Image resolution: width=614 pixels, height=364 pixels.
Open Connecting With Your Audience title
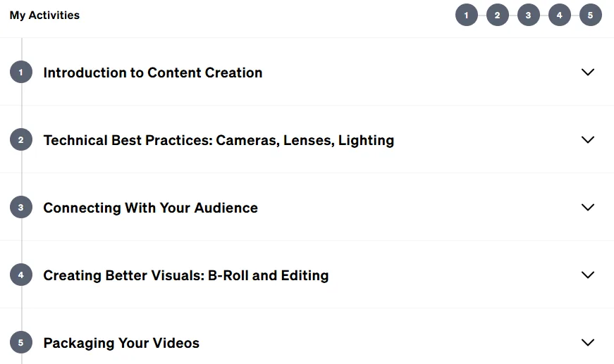tap(150, 208)
